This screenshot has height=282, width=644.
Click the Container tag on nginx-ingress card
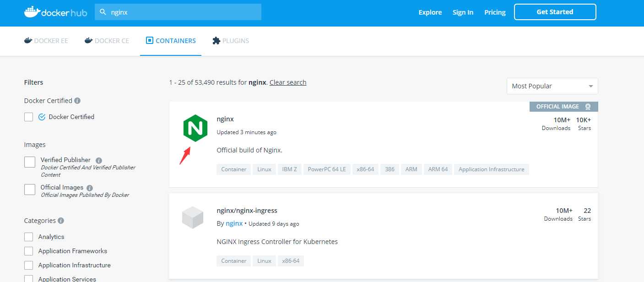(x=234, y=261)
